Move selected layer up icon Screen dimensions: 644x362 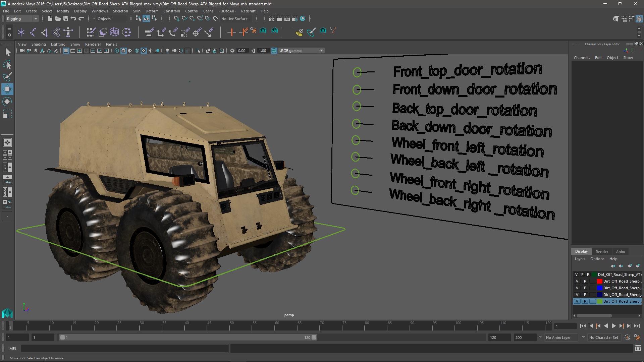(613, 266)
